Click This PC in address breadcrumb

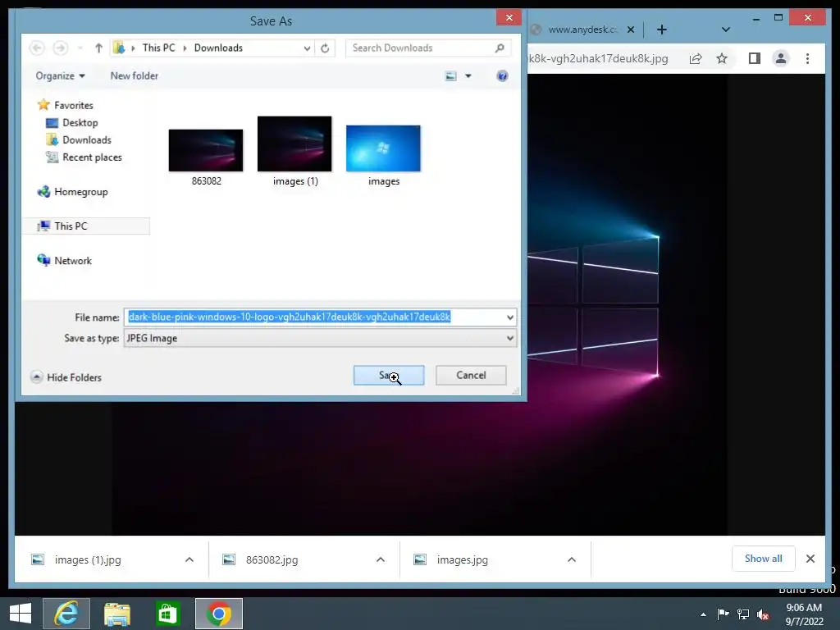pos(158,48)
